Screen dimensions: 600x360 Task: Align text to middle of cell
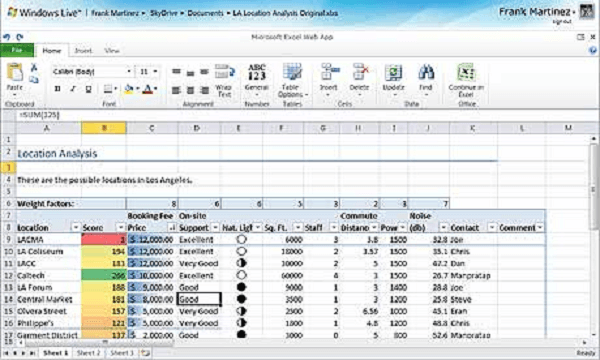(190, 72)
